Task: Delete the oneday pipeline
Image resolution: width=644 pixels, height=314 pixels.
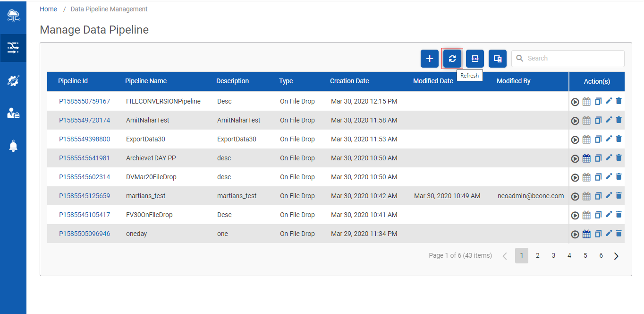Action: click(x=619, y=233)
